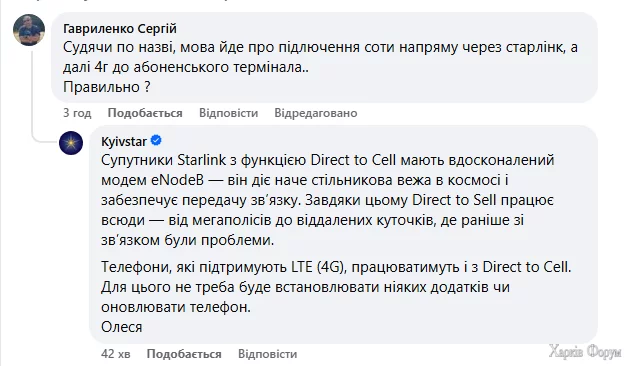Click the 42 хв timestamp
The height and width of the screenshot is (366, 631).
click(x=116, y=354)
